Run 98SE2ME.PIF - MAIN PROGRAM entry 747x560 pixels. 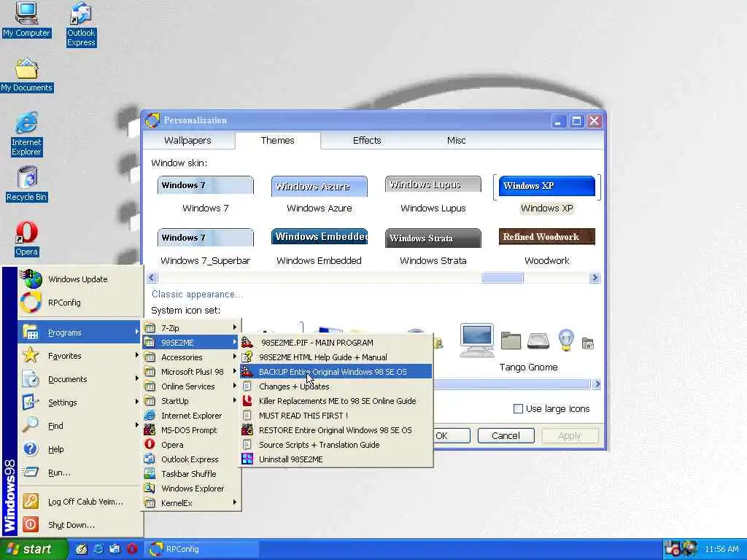pyautogui.click(x=336, y=343)
